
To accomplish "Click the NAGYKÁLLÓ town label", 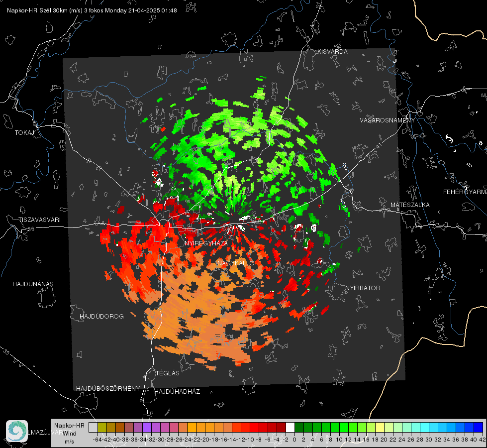I will pyautogui.click(x=236, y=263).
